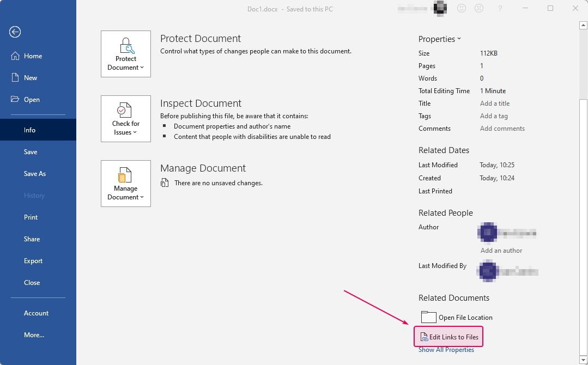Switch to the Print pane

(31, 217)
